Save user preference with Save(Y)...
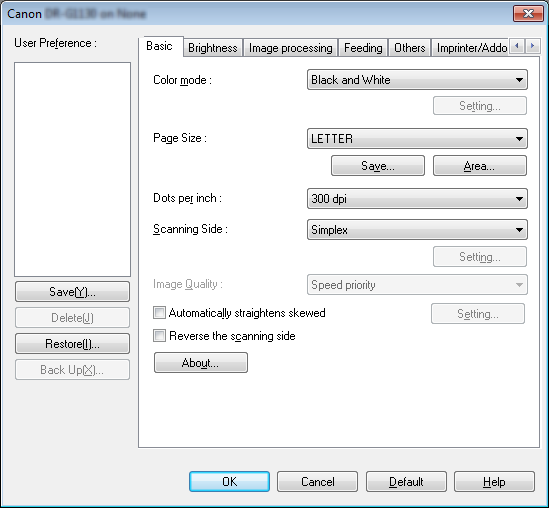549x508 pixels. pos(72,292)
